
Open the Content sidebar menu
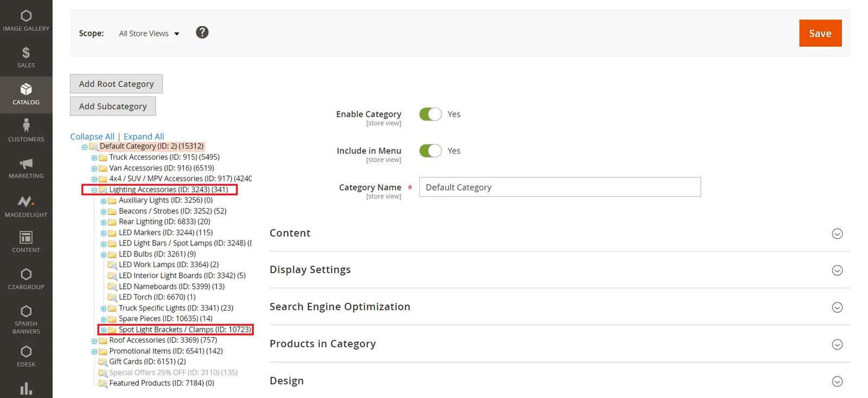(x=26, y=242)
